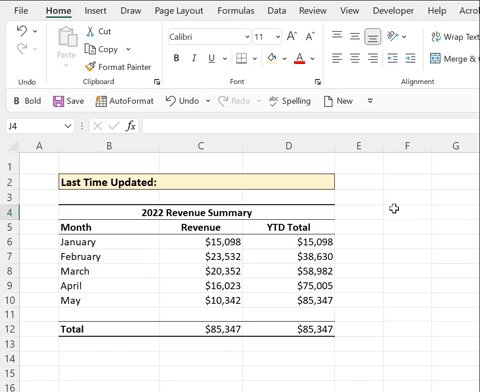Viewport: 480px width, 392px height.
Task: Click greyed Redo in quick toolbar
Action: tap(234, 101)
